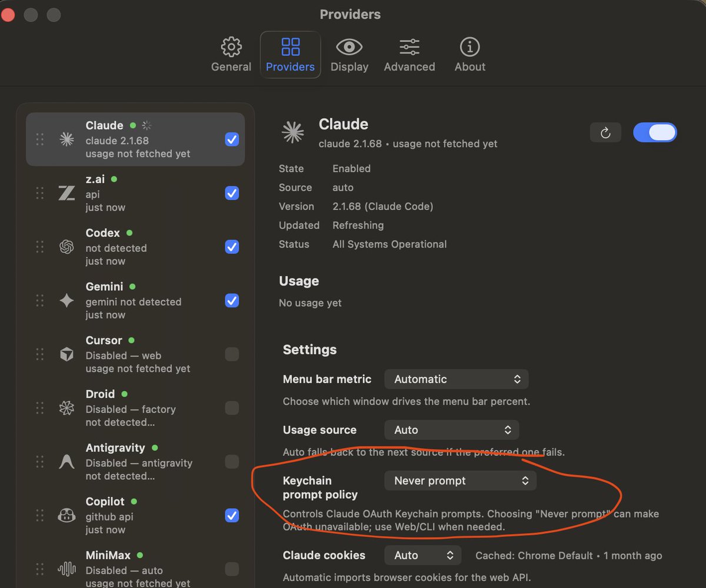
Task: Enable the MiniMax provider checkbox
Action: [232, 569]
